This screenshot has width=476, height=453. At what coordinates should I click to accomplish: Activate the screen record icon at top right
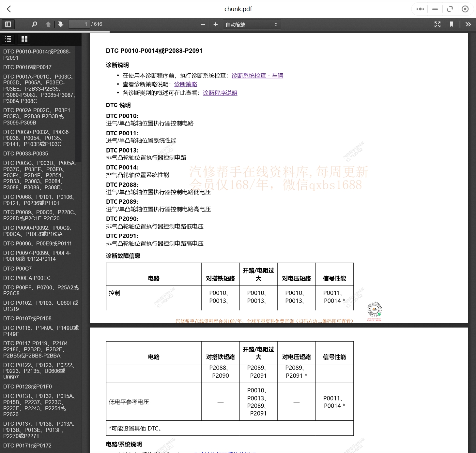(465, 9)
